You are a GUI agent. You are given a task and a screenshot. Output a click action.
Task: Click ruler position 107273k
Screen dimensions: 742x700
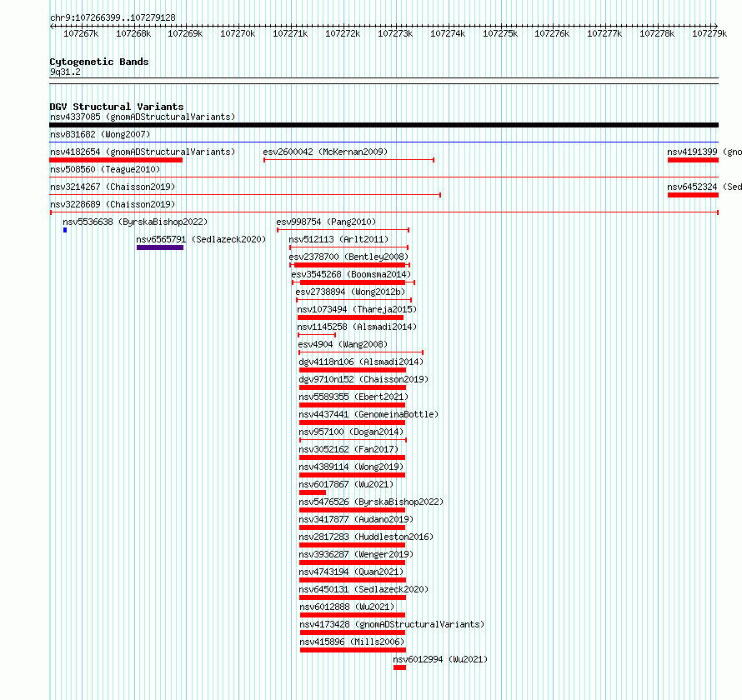395,33
